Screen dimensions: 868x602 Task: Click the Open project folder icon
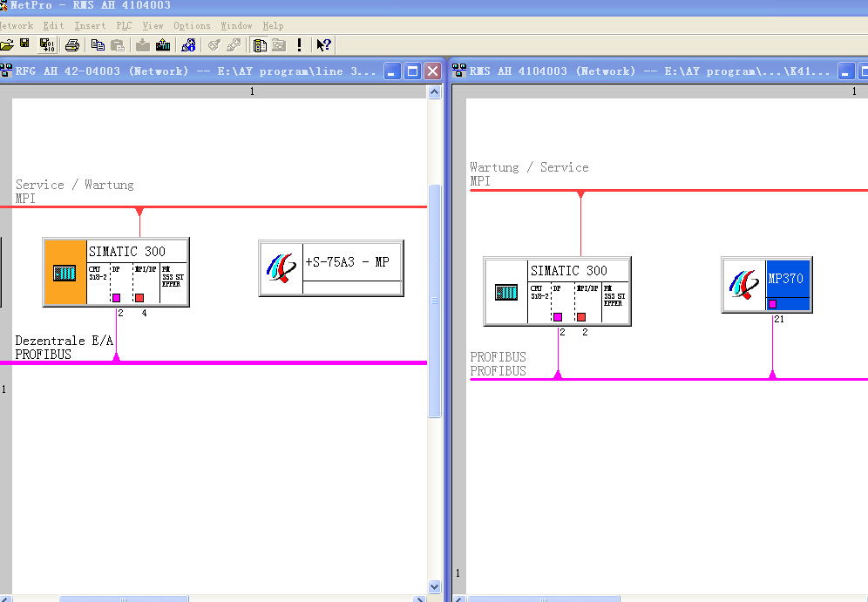pyautogui.click(x=7, y=44)
